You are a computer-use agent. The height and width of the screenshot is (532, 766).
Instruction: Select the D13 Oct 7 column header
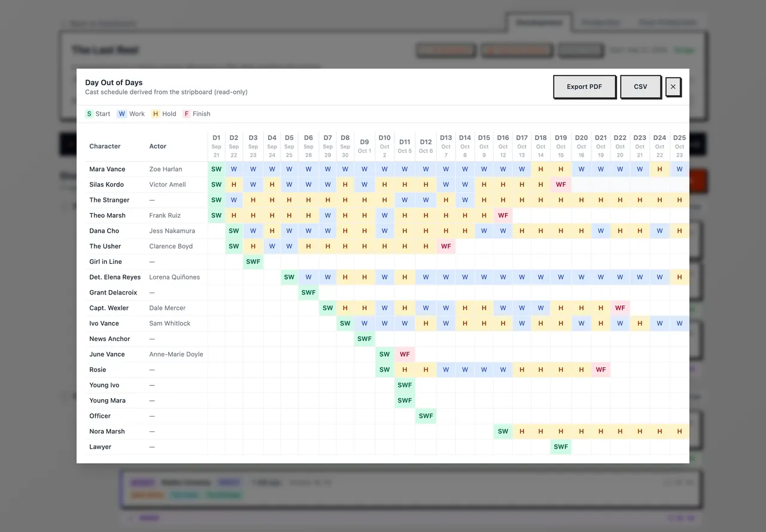click(x=446, y=146)
